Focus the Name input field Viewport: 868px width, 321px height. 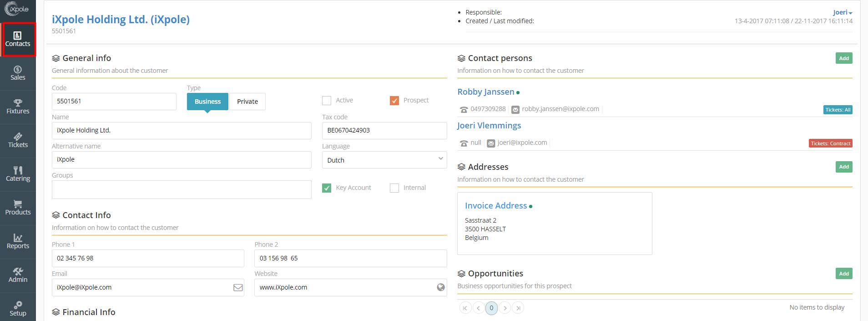pyautogui.click(x=182, y=131)
